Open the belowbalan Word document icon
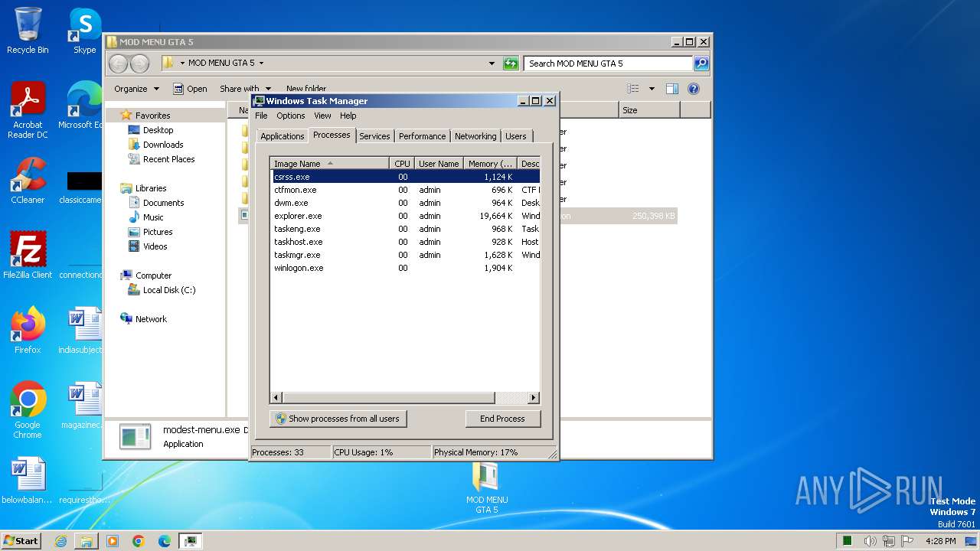Screen dimensions: 980x551 [x=28, y=481]
